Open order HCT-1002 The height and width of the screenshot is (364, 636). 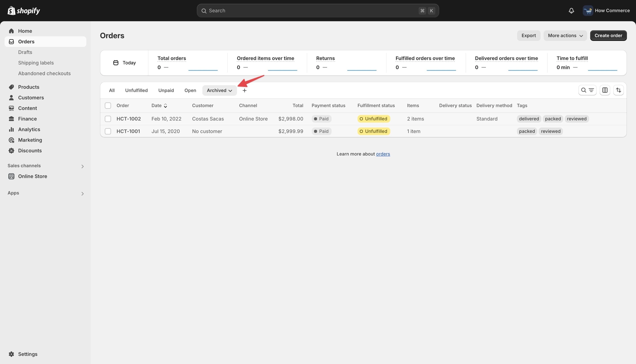tap(129, 119)
